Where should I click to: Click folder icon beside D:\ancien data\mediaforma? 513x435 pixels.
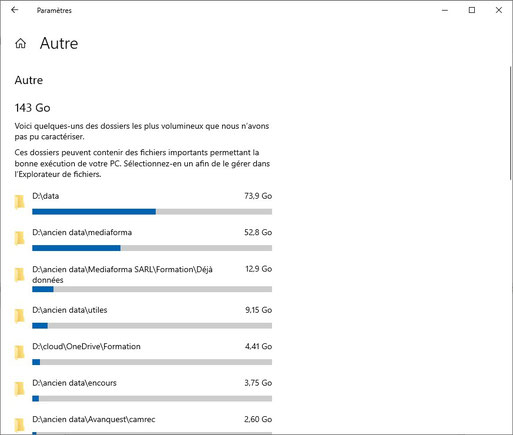(19, 238)
